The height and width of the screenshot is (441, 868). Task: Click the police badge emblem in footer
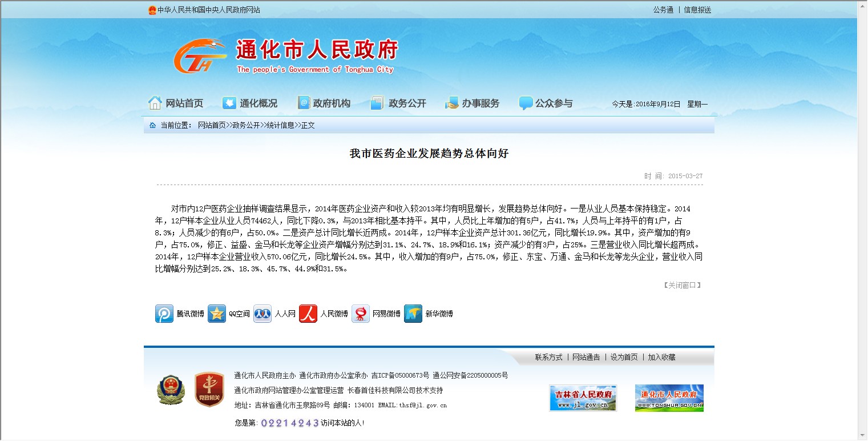[x=171, y=390]
